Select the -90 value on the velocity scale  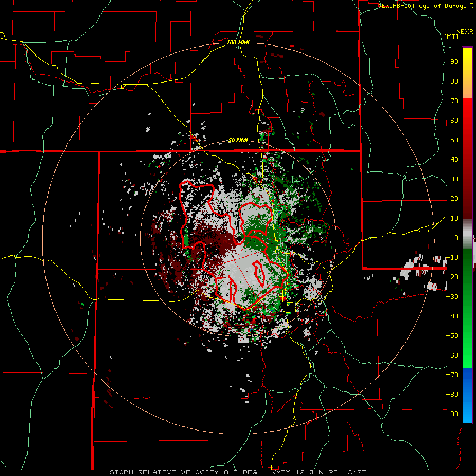pos(452,414)
